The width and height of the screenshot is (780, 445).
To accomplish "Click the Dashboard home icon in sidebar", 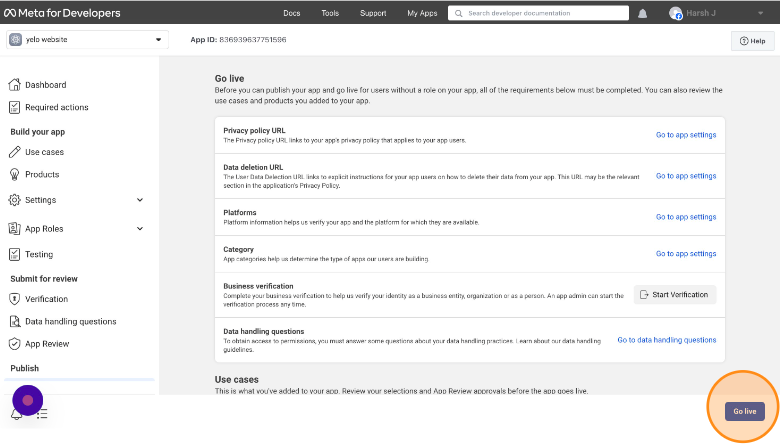I will [15, 85].
